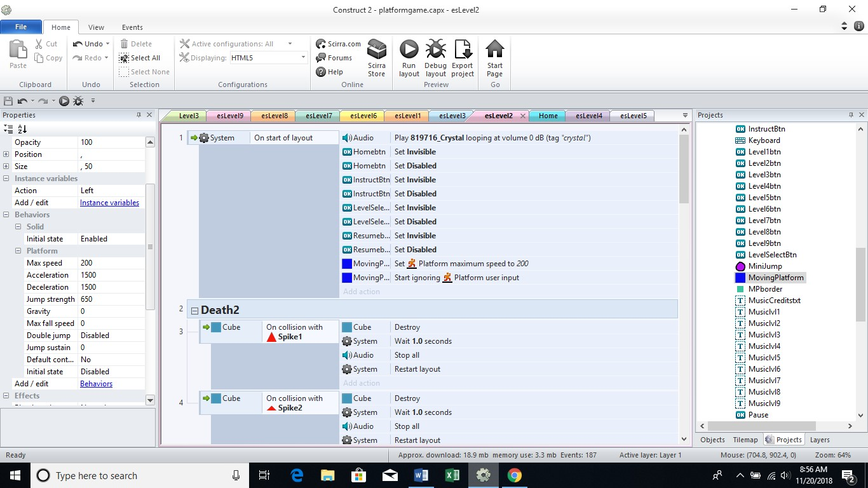The width and height of the screenshot is (868, 488).
Task: Select Pause object in Projects
Action: [752, 415]
